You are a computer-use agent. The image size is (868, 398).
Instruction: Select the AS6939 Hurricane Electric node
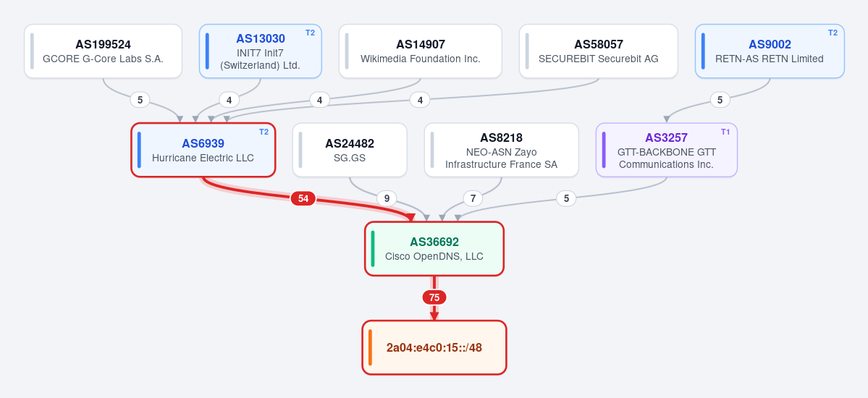(203, 150)
